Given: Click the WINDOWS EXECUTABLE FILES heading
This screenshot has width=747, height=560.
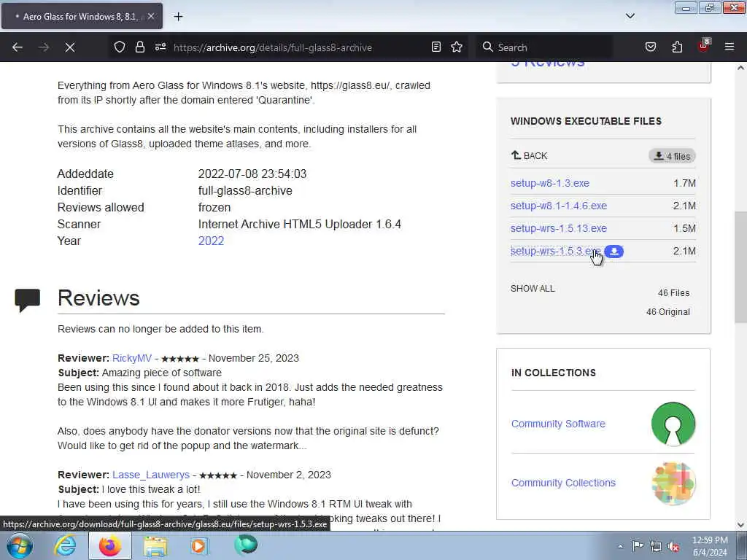Looking at the screenshot, I should click(x=586, y=121).
